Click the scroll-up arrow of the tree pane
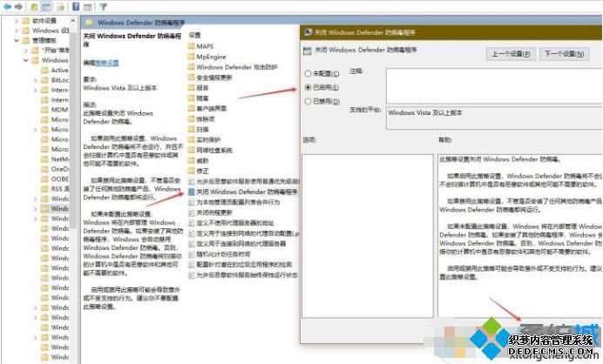 (x=72, y=20)
